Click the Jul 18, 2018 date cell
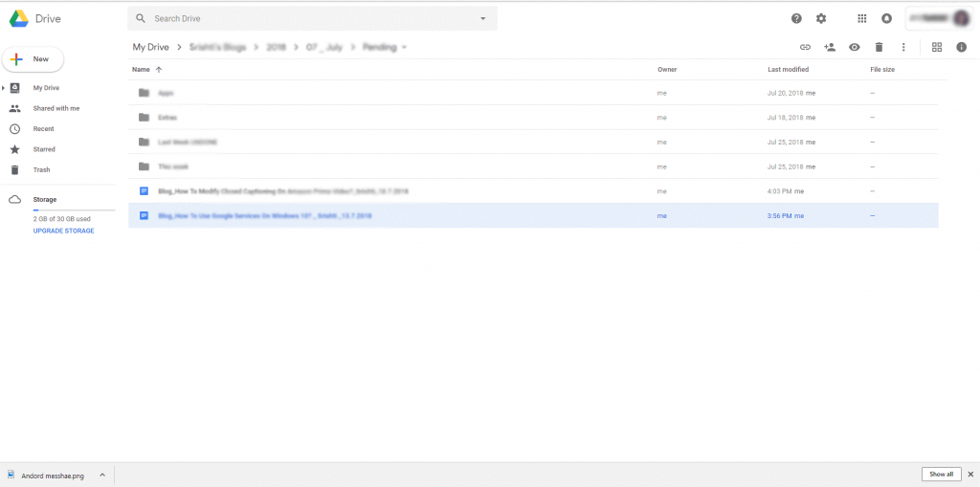The image size is (980, 487). [x=785, y=117]
